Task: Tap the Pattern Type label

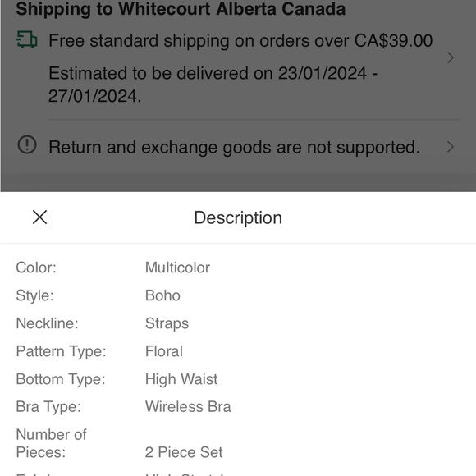Action: 61,351
